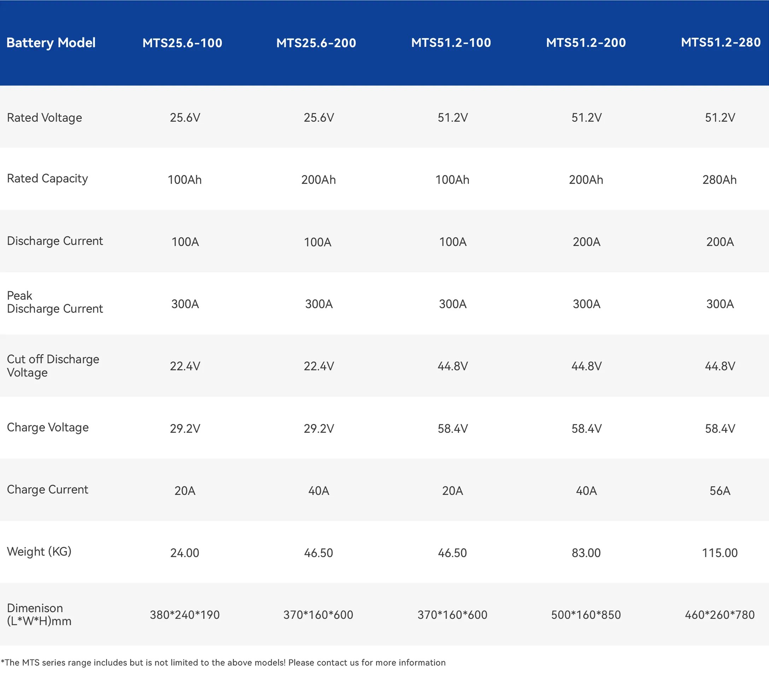Click the 280Ah rated capacity value
The image size is (769, 700).
point(720,179)
